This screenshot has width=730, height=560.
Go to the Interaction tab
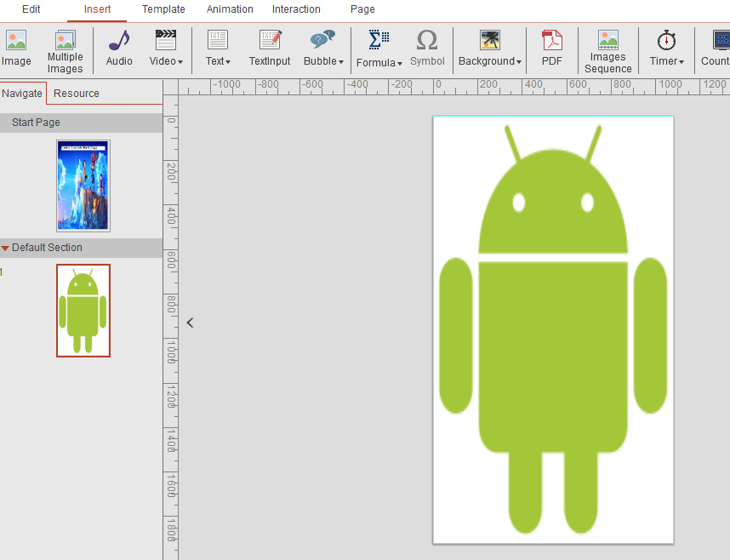tap(296, 9)
